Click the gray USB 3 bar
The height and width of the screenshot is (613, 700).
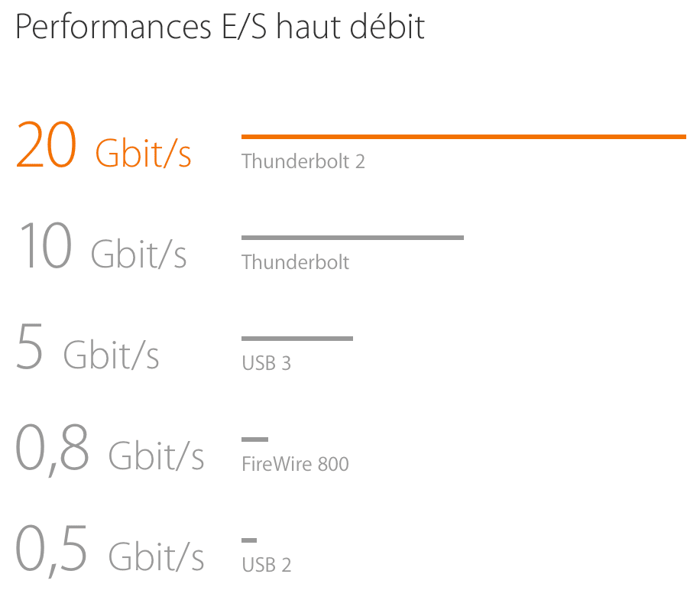tap(297, 339)
